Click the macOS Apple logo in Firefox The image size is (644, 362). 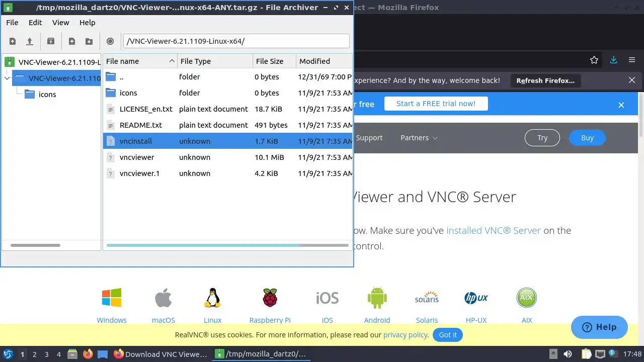[163, 298]
